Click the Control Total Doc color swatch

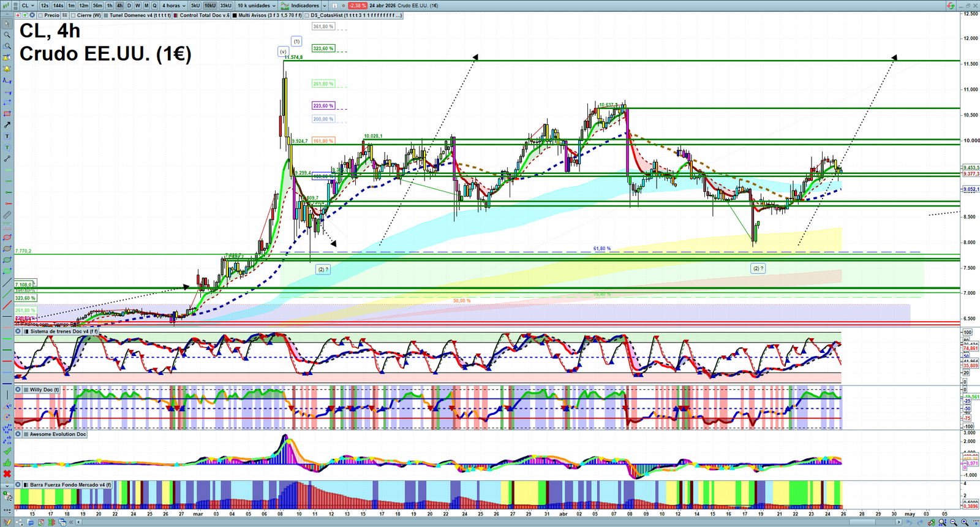(176, 15)
